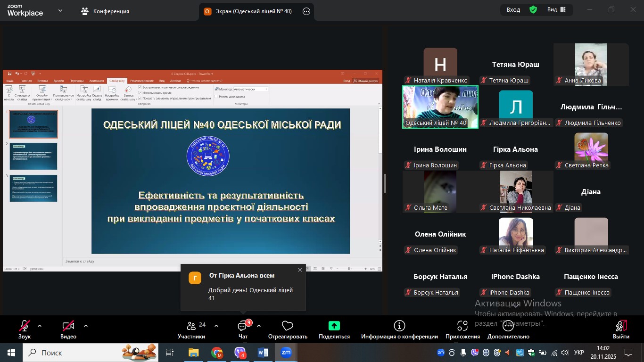The image size is (644, 362).
Task: Open Word from the Windows taskbar
Action: (263, 353)
